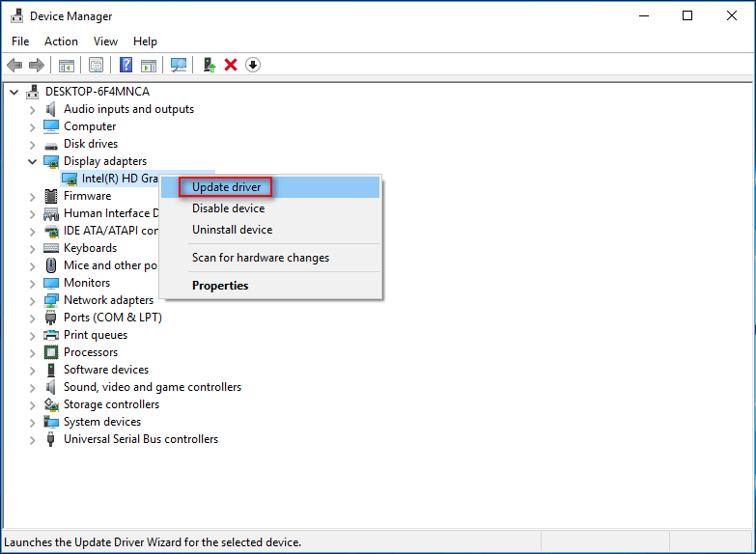756x554 pixels.
Task: Select the Monitors tree label
Action: point(87,283)
